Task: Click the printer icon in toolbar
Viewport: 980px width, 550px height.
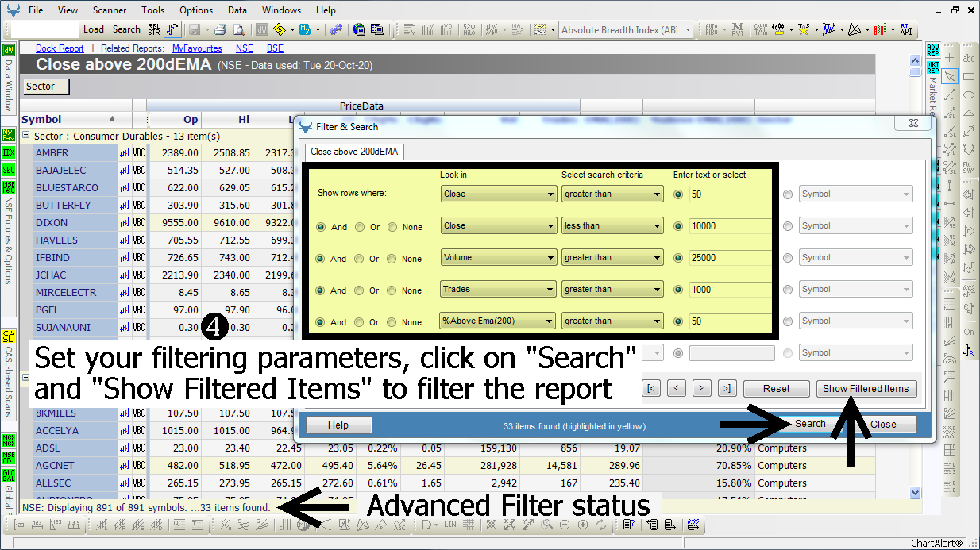Action: [220, 29]
